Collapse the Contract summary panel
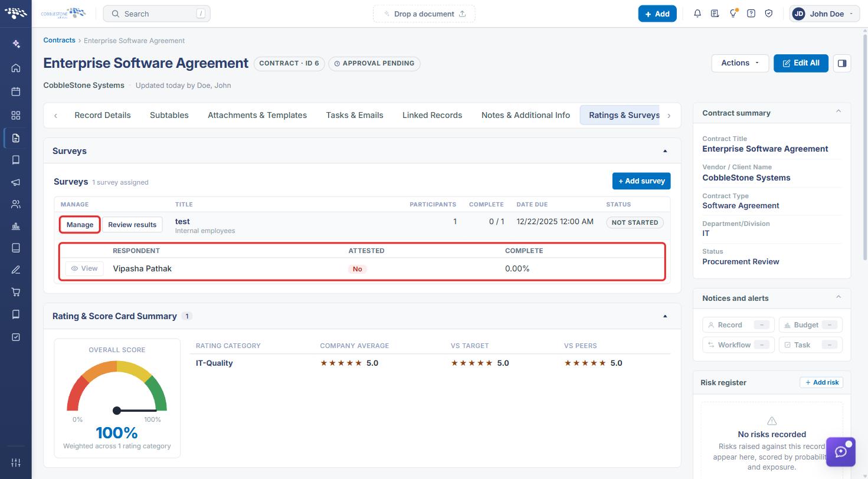Screen dimensions: 868x479 tap(838, 112)
